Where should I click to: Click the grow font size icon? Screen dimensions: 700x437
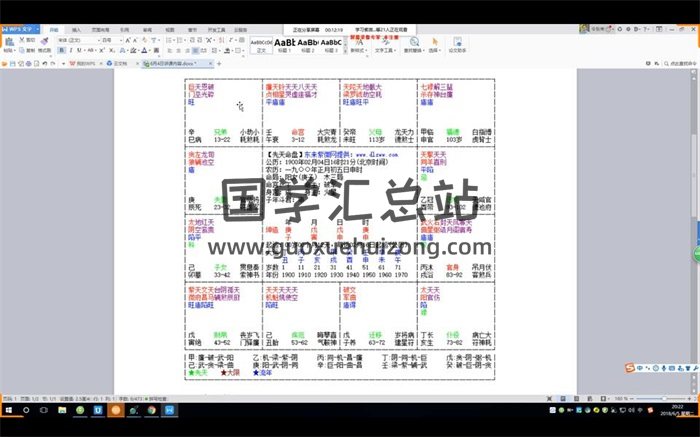point(128,40)
